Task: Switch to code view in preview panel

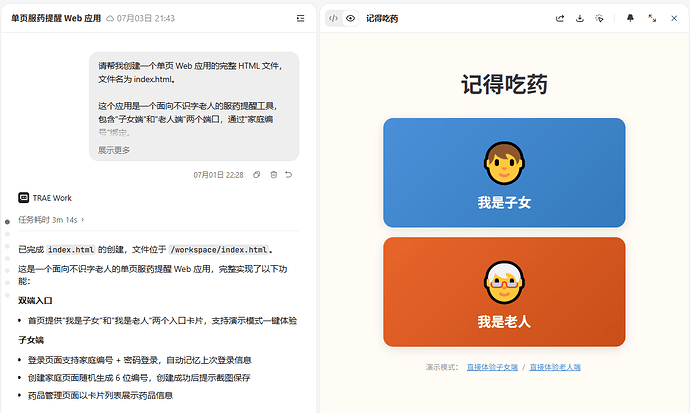Action: point(334,18)
